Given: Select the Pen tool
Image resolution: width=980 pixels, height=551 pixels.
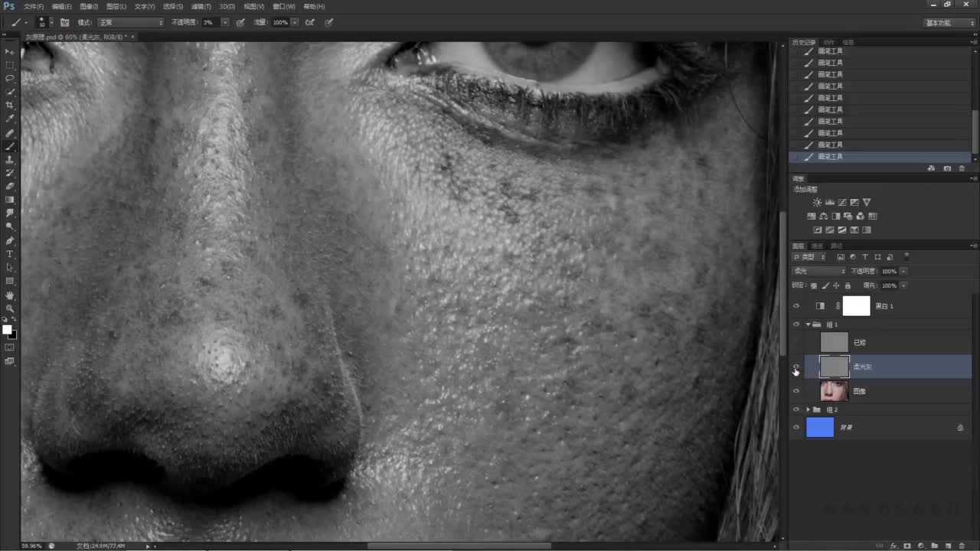Looking at the screenshot, I should [x=10, y=240].
